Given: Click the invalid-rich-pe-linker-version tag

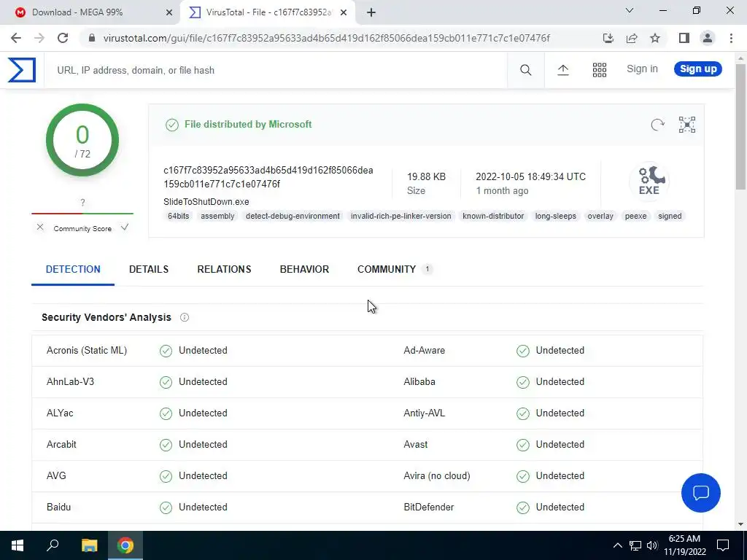Looking at the screenshot, I should [400, 216].
